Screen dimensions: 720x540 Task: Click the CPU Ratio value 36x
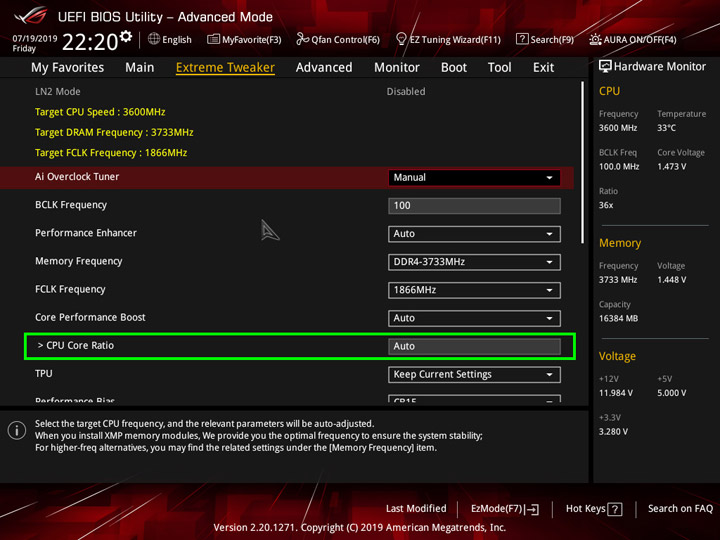click(x=606, y=205)
